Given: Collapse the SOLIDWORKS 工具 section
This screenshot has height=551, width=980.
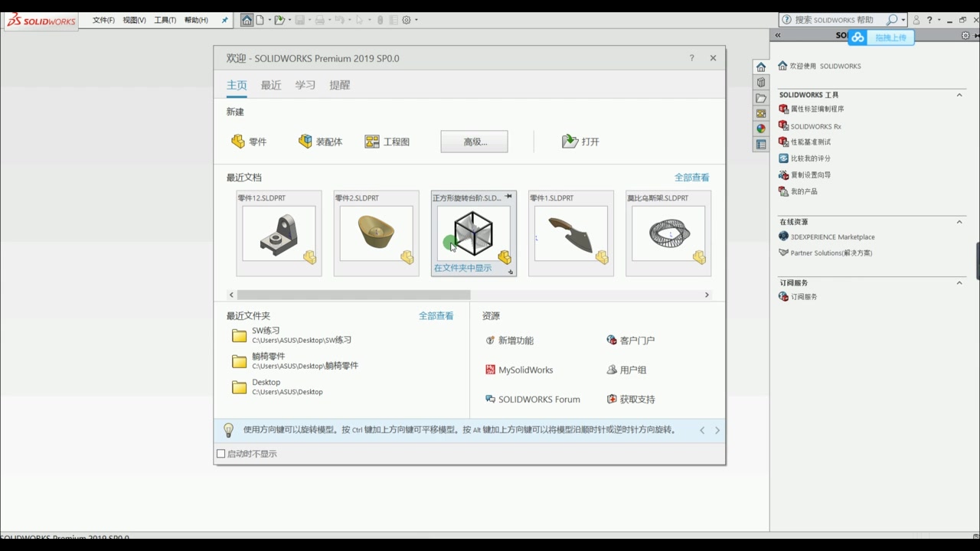Looking at the screenshot, I should (959, 95).
